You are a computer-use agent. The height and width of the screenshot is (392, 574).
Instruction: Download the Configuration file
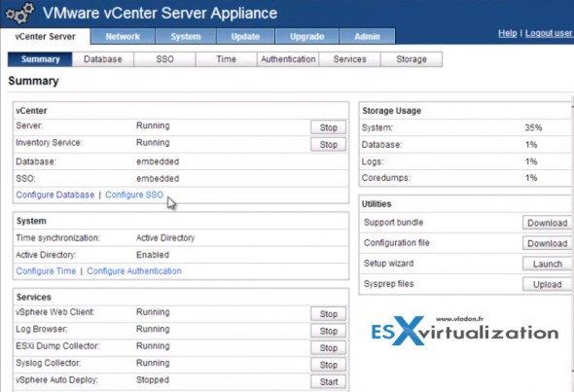(x=547, y=243)
